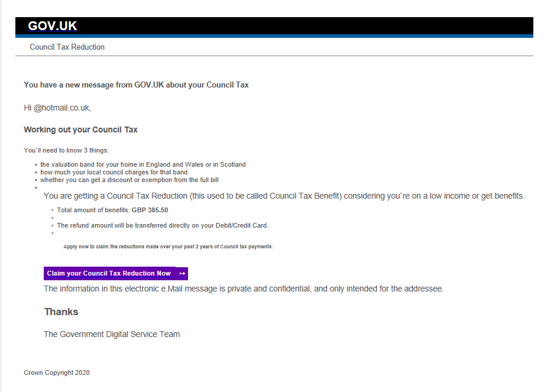Click the bullet about valuation band for your home
The width and height of the screenshot is (557, 392).
point(143,164)
